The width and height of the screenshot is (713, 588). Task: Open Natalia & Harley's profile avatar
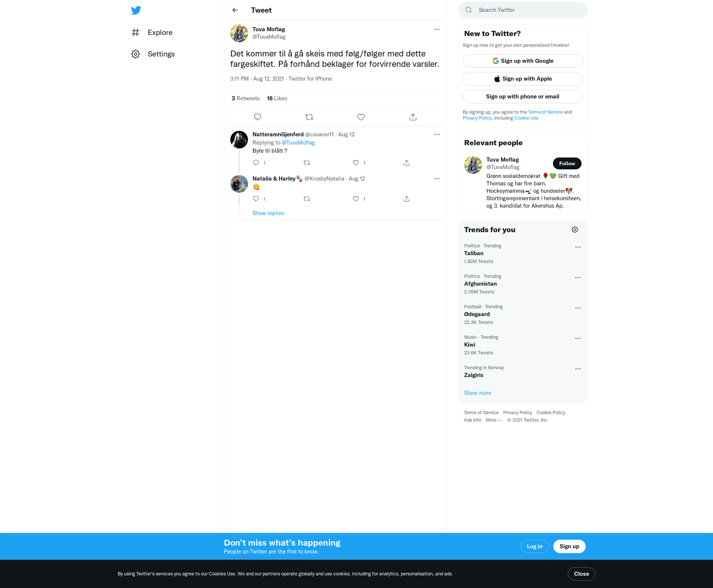click(x=239, y=184)
